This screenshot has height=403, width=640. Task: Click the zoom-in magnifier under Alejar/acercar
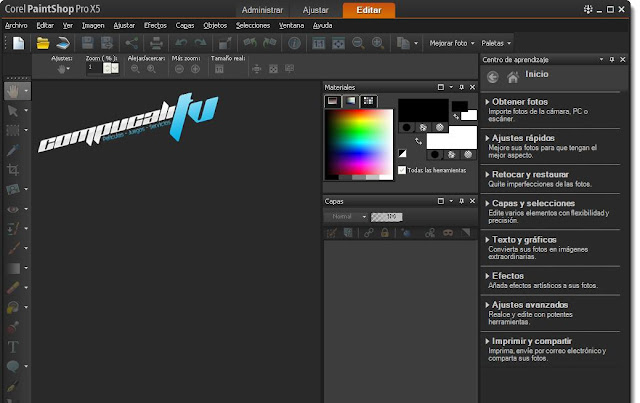(x=151, y=69)
